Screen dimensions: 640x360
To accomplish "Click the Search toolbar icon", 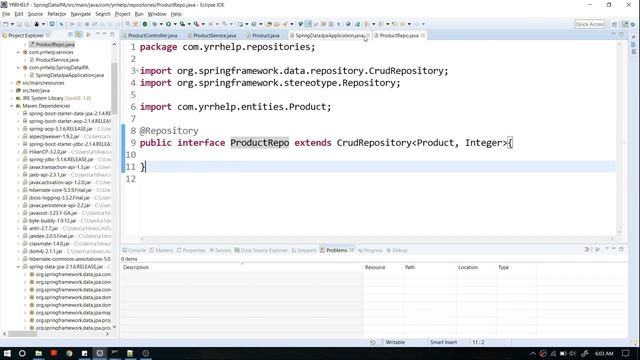I will click(285, 24).
